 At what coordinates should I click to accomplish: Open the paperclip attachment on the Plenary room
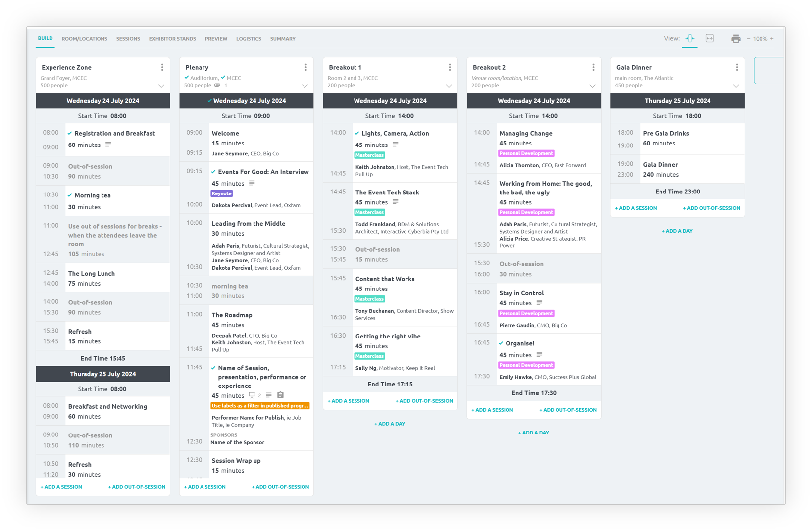coord(217,85)
